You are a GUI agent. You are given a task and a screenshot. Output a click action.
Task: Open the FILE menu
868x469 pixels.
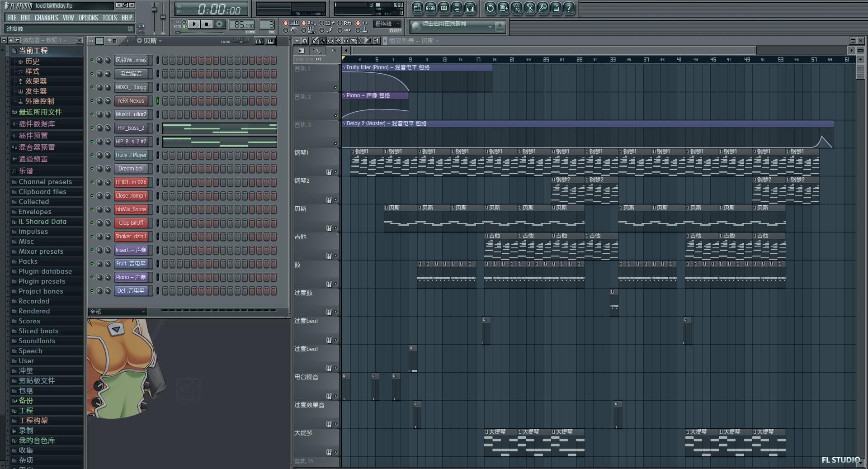12,18
